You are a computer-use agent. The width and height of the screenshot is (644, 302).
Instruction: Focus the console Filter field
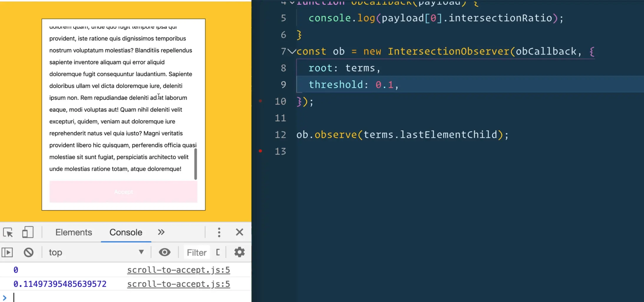[196, 252]
